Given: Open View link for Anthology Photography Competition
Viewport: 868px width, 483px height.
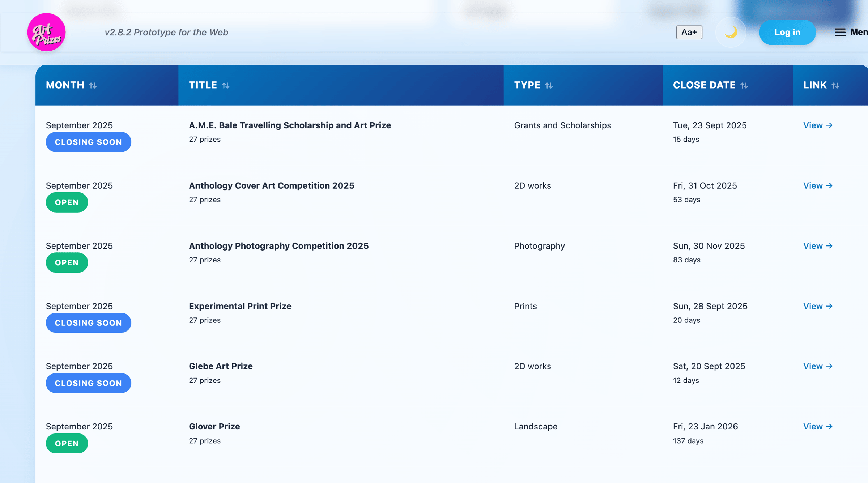Looking at the screenshot, I should coord(818,246).
